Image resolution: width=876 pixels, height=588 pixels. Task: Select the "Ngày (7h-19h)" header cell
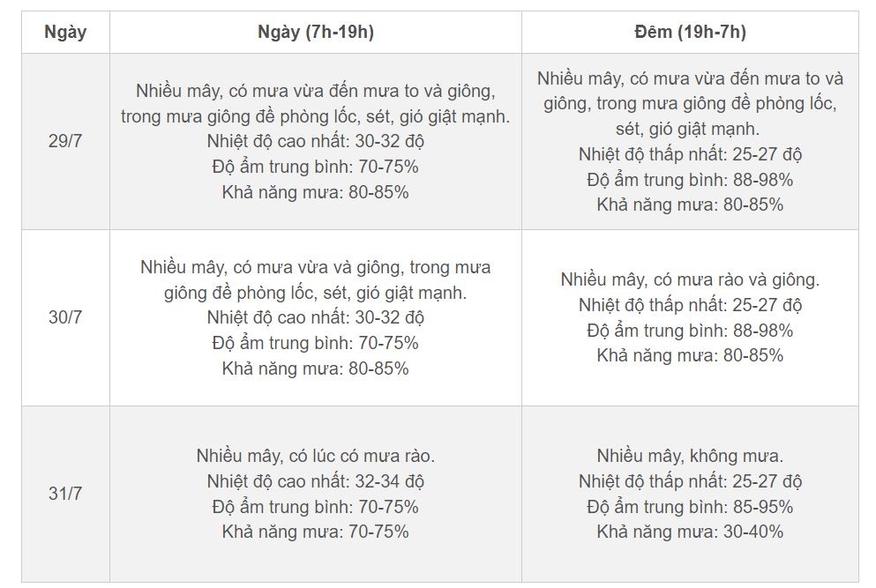(x=315, y=33)
